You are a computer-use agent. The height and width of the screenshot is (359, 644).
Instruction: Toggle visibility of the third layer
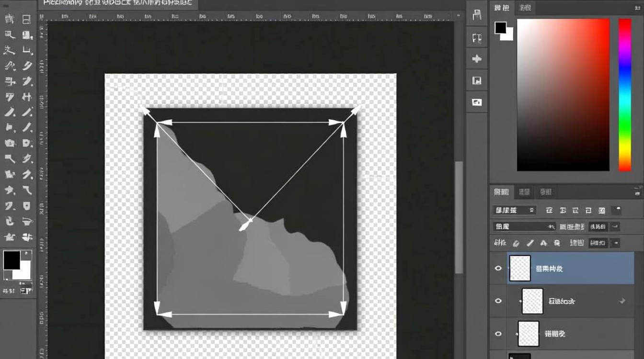click(498, 334)
